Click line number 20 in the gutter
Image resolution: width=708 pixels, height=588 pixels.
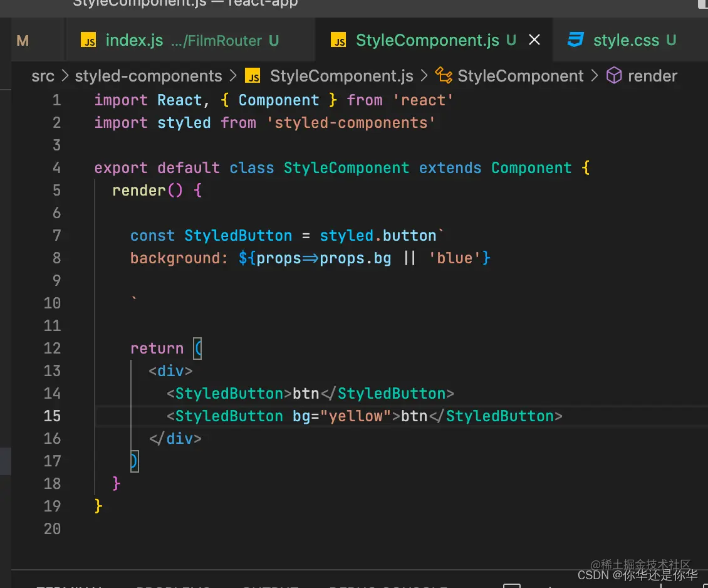[53, 529]
